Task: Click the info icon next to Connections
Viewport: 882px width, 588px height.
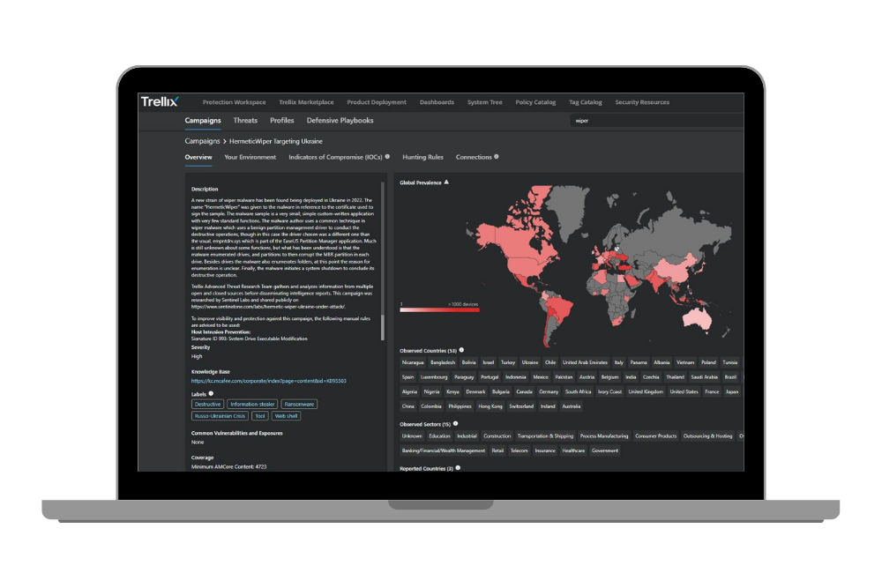Action: click(496, 157)
